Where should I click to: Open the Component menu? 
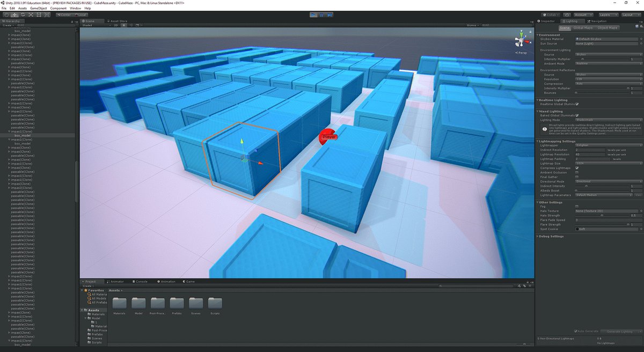(x=58, y=9)
